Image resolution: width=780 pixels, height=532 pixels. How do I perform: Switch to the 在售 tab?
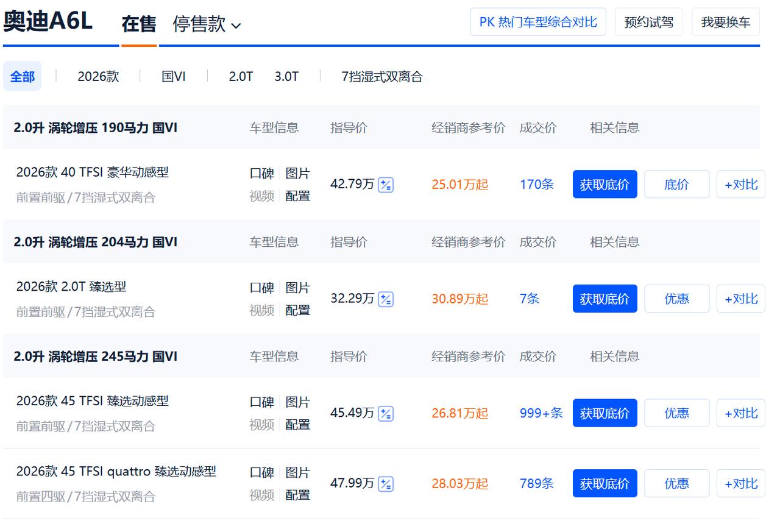click(139, 24)
